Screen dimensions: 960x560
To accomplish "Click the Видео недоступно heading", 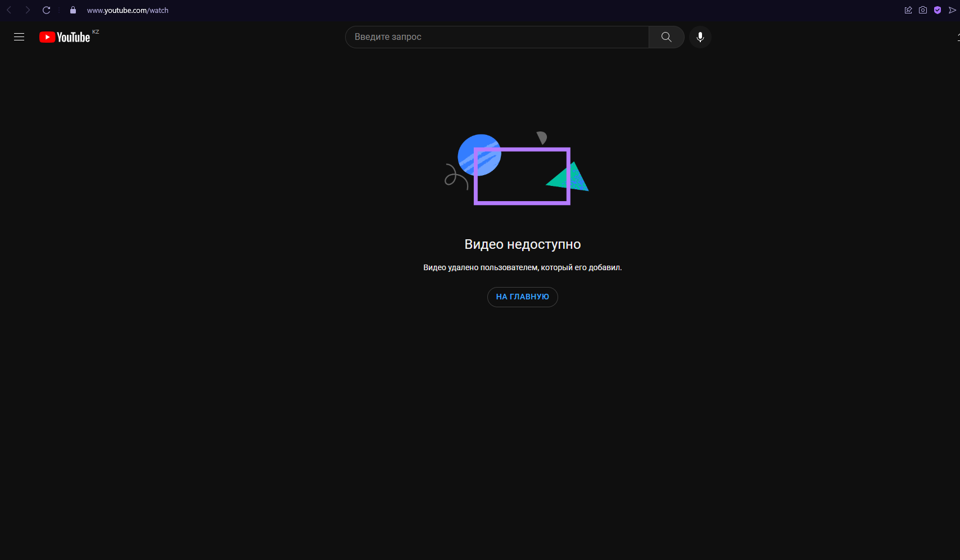I will point(522,244).
